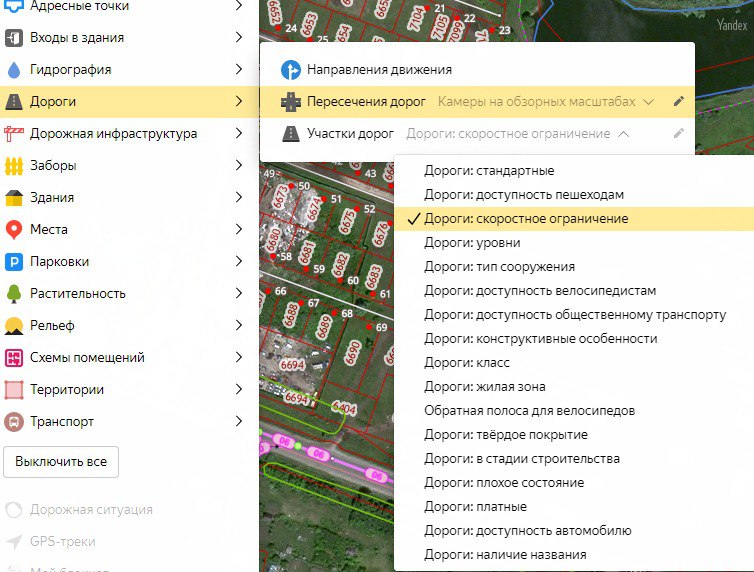Click the Участки дорог label
The width and height of the screenshot is (754, 572).
click(x=350, y=134)
